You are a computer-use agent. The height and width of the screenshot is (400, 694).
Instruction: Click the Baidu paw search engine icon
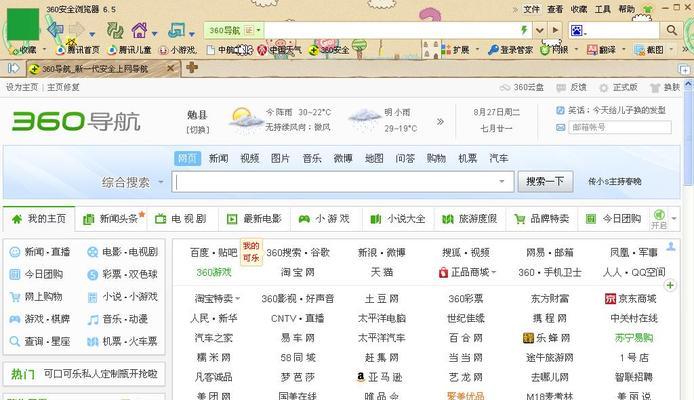577,30
